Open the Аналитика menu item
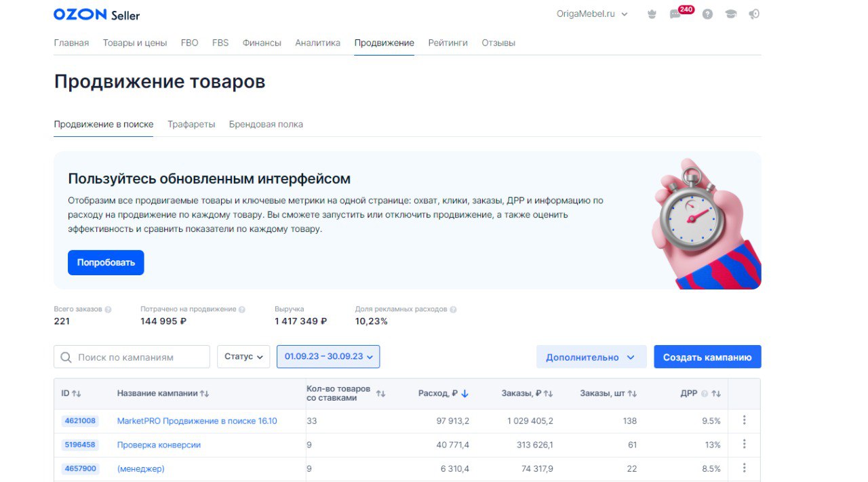 318,43
